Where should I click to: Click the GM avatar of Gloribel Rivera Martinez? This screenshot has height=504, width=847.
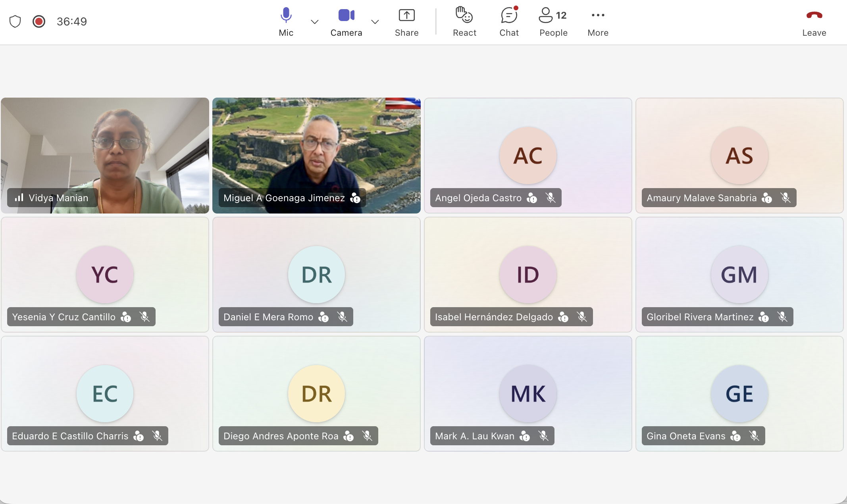pyautogui.click(x=739, y=275)
